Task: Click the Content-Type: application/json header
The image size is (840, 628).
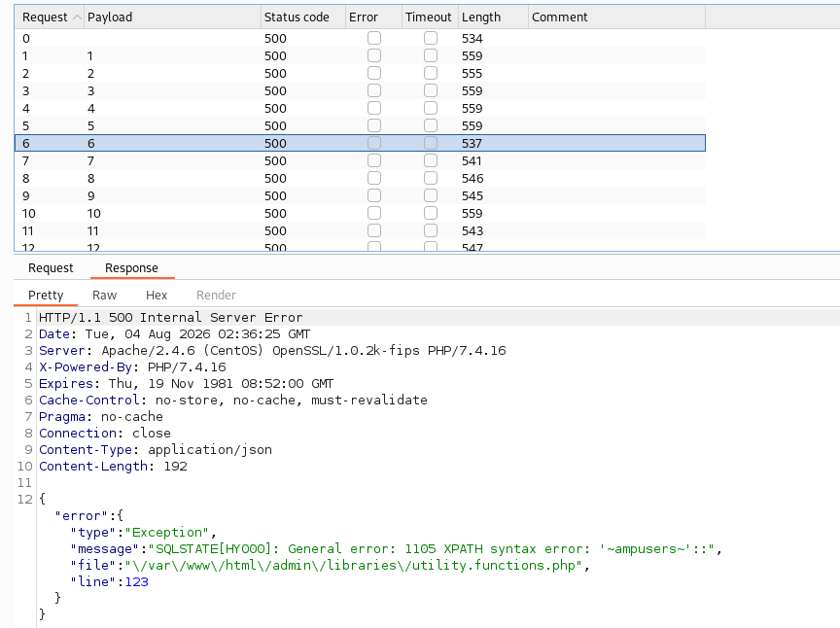Action: (x=156, y=449)
